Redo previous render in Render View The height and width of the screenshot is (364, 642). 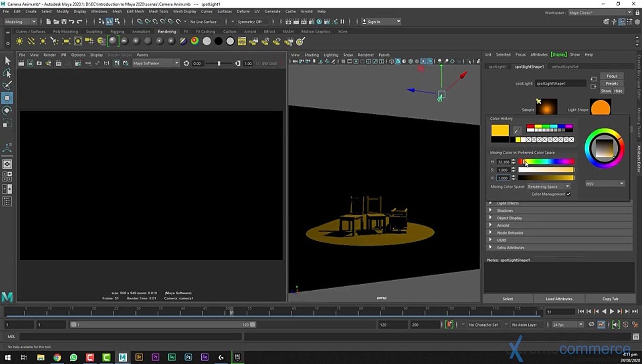click(x=22, y=63)
